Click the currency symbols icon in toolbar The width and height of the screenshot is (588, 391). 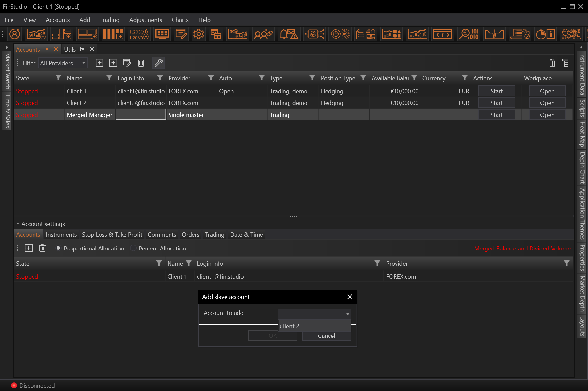click(571, 34)
